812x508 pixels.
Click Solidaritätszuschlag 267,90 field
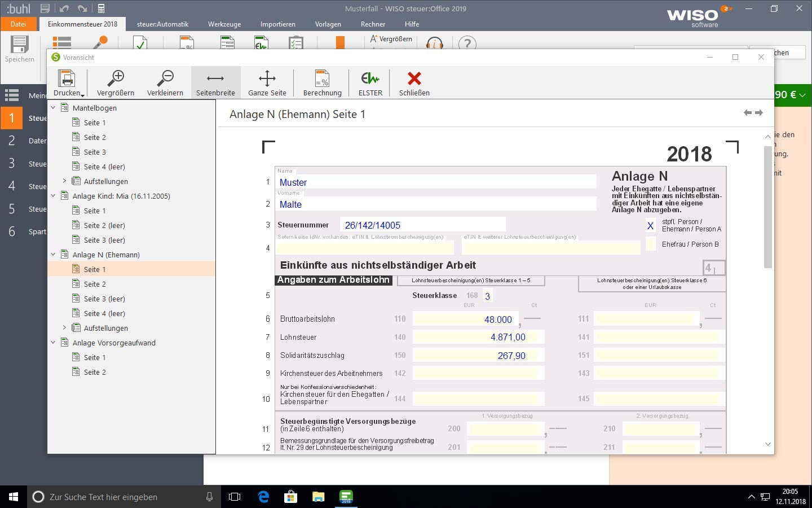click(x=478, y=356)
